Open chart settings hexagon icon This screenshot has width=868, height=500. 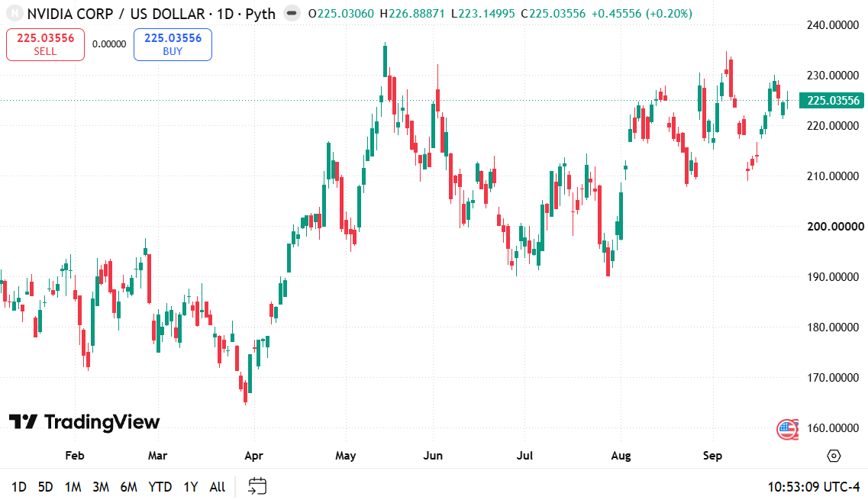click(x=834, y=456)
